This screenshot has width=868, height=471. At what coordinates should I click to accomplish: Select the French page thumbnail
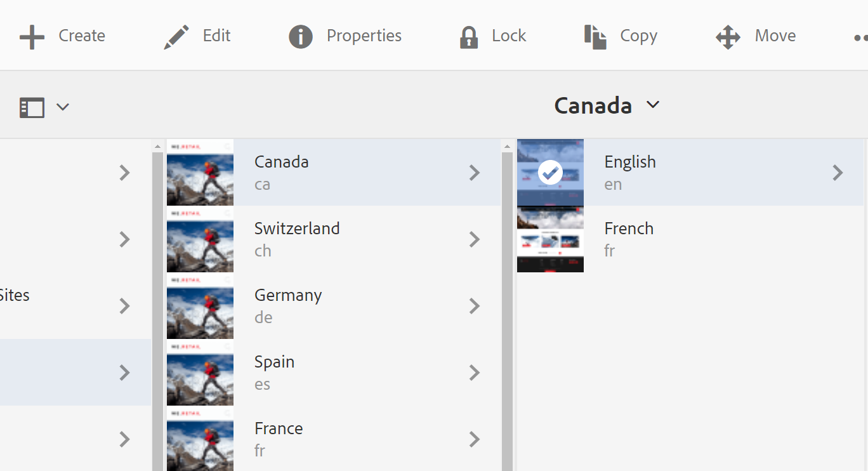click(550, 239)
